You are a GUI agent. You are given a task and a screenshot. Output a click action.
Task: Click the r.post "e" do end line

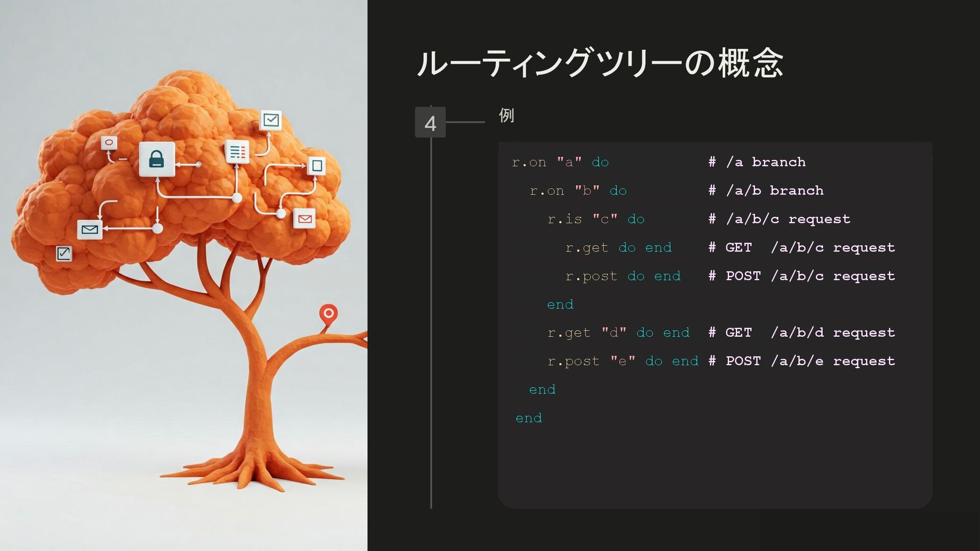point(622,361)
